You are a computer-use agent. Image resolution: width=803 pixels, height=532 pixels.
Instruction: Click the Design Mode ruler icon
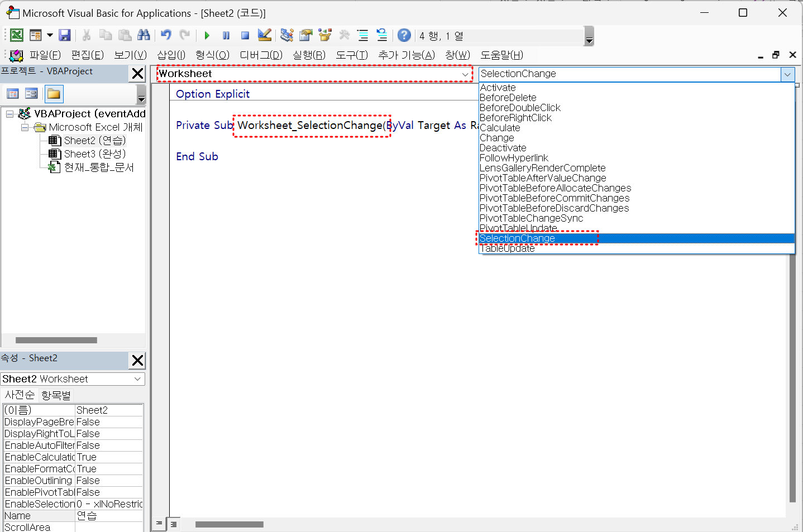(265, 36)
